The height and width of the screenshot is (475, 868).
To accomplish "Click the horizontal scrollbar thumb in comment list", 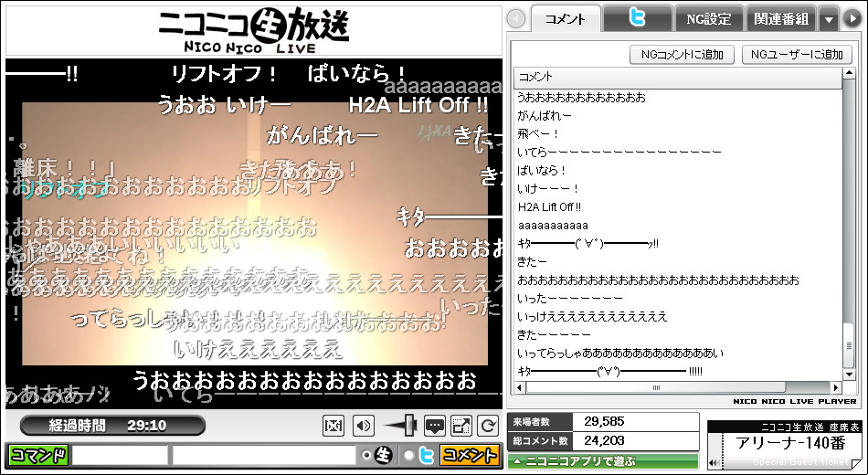I will 656,387.
